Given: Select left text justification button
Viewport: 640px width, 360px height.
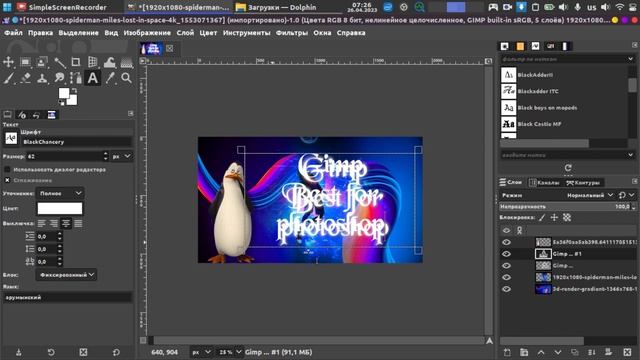Looking at the screenshot, I should [42, 223].
